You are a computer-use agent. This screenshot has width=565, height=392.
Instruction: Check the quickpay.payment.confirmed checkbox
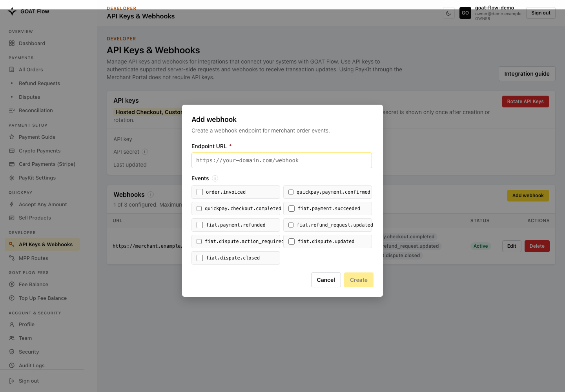pos(291,192)
